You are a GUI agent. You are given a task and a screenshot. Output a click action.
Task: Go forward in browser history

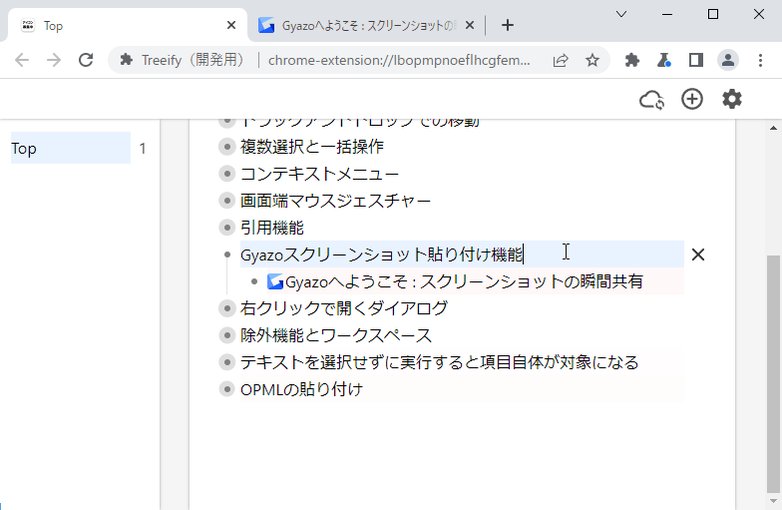[x=54, y=60]
